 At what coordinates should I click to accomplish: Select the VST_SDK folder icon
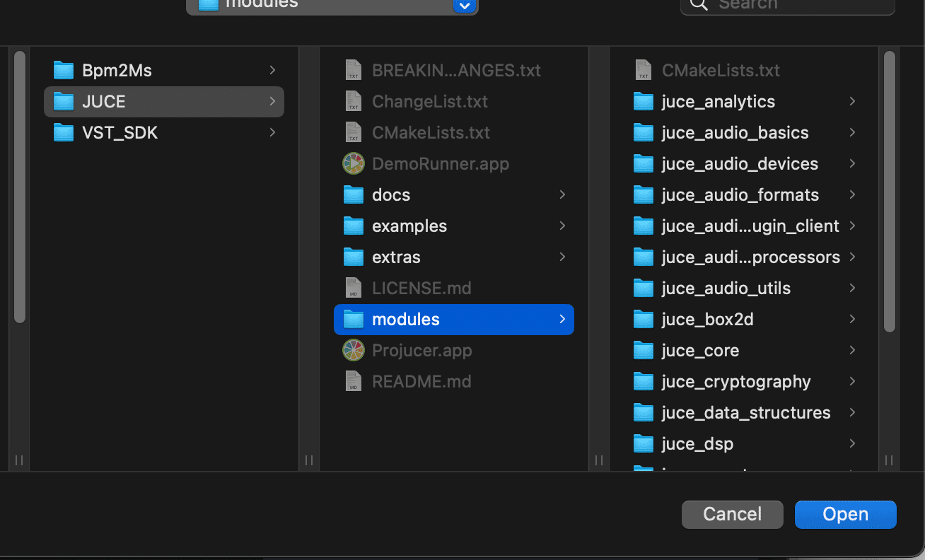point(64,133)
